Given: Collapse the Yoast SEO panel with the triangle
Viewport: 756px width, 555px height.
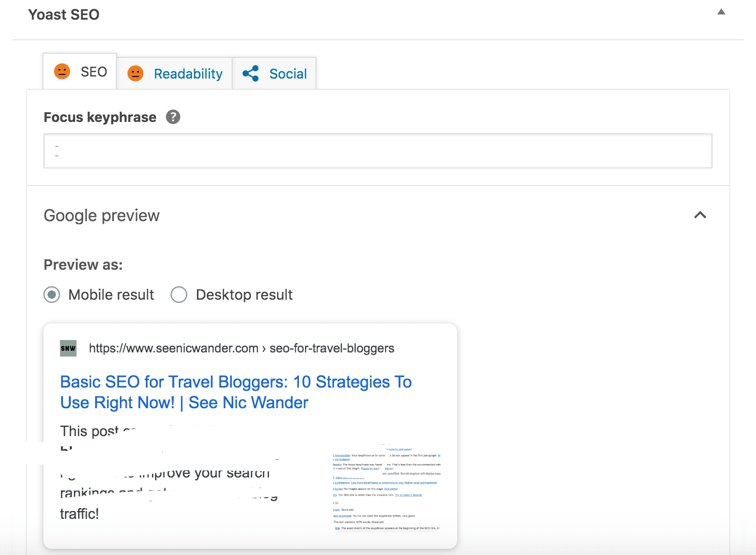Looking at the screenshot, I should click(x=721, y=12).
